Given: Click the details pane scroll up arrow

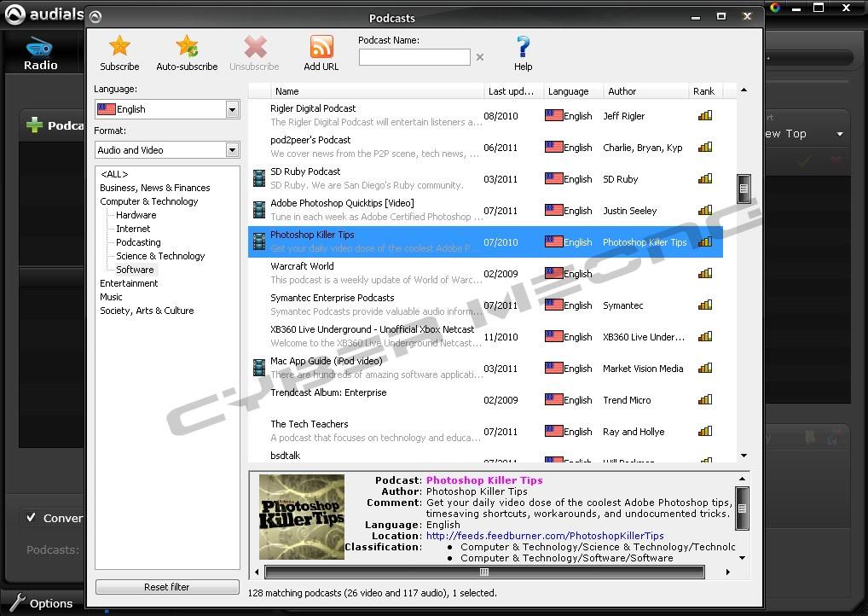Looking at the screenshot, I should [743, 479].
